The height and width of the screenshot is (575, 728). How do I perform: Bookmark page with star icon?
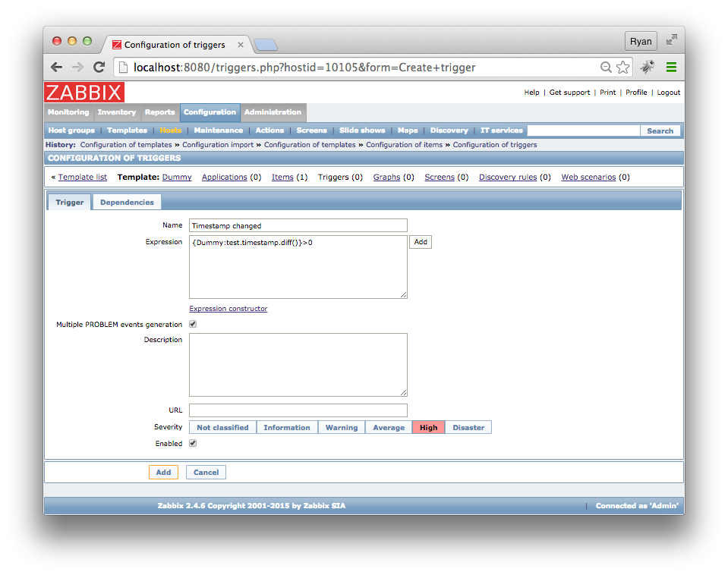(622, 68)
